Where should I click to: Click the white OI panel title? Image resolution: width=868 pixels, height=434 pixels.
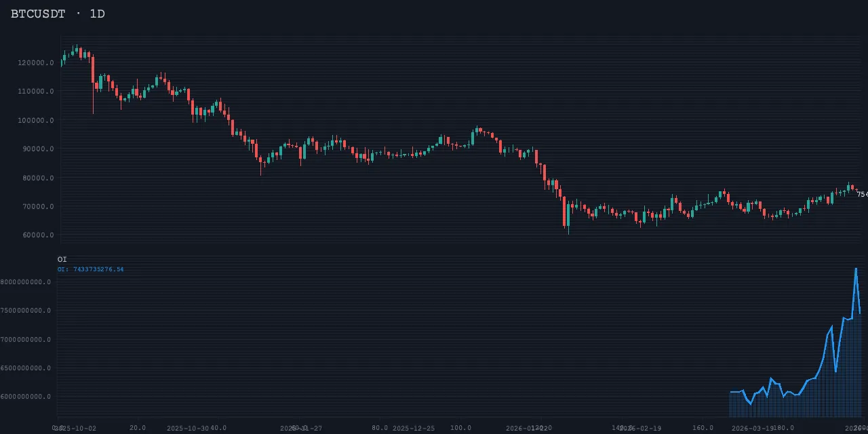(x=62, y=259)
